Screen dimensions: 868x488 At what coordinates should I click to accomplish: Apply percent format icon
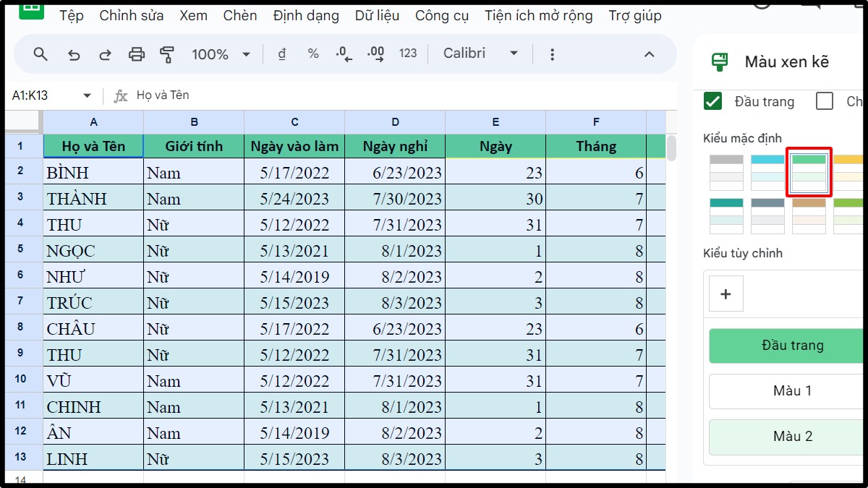pyautogui.click(x=313, y=54)
